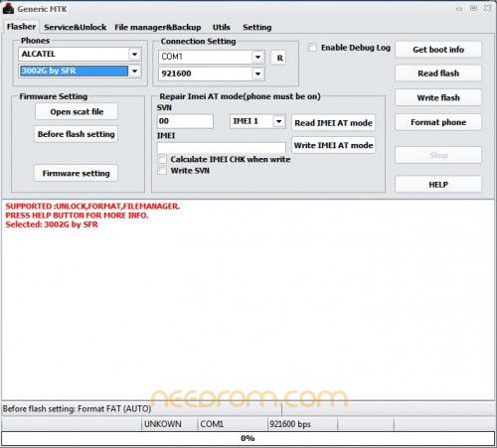Expand the COM1 port dropdown
This screenshot has height=448, width=497.
pyautogui.click(x=257, y=57)
